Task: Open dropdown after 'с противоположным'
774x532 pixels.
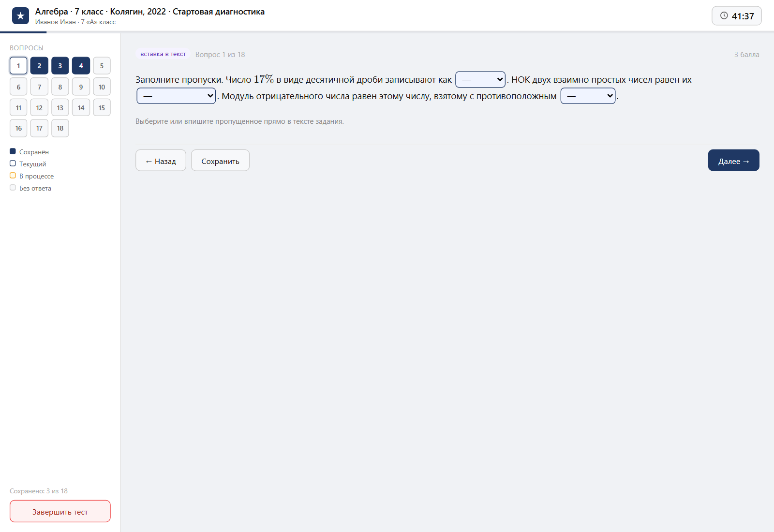Action: 588,96
